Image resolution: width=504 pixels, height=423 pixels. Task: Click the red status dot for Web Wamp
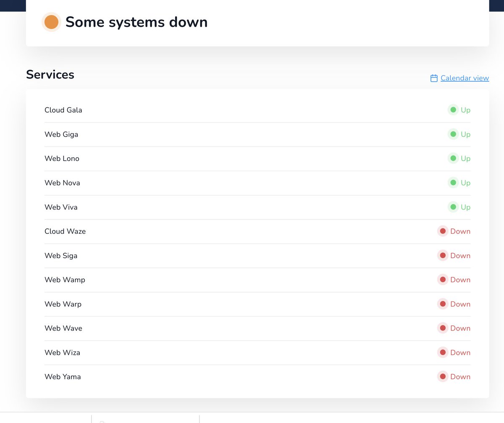(443, 280)
